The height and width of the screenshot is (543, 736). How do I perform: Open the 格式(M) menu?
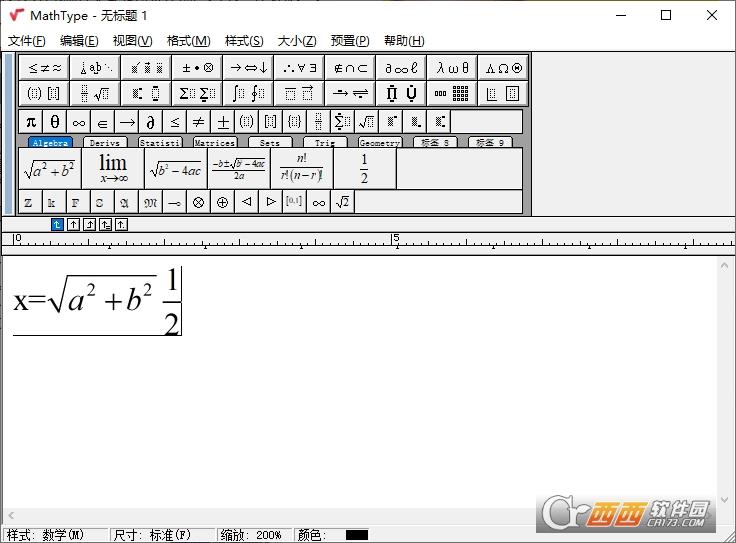(x=189, y=41)
